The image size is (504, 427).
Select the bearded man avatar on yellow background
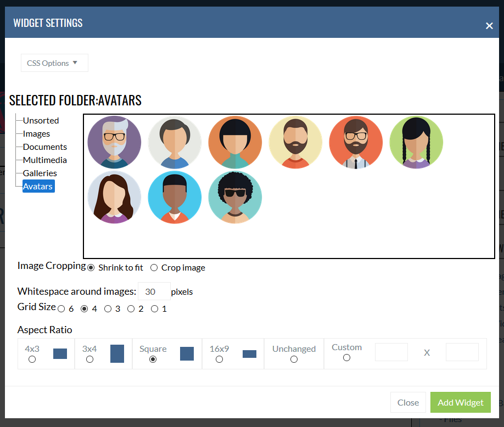[295, 142]
